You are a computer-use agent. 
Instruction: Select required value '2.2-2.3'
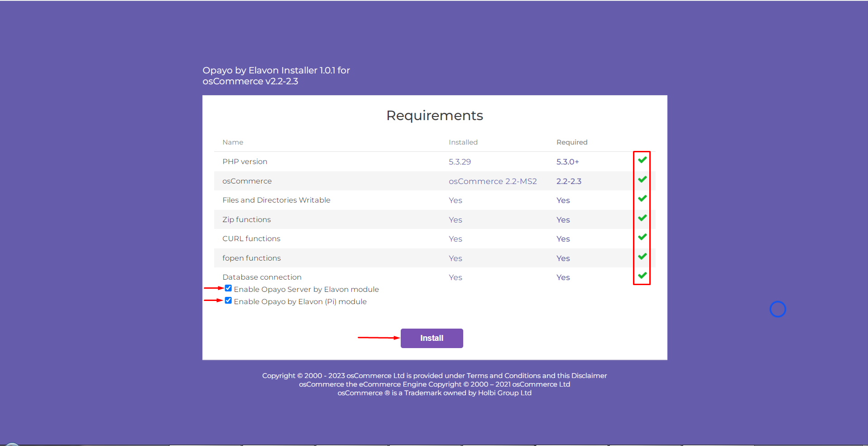[569, 181]
